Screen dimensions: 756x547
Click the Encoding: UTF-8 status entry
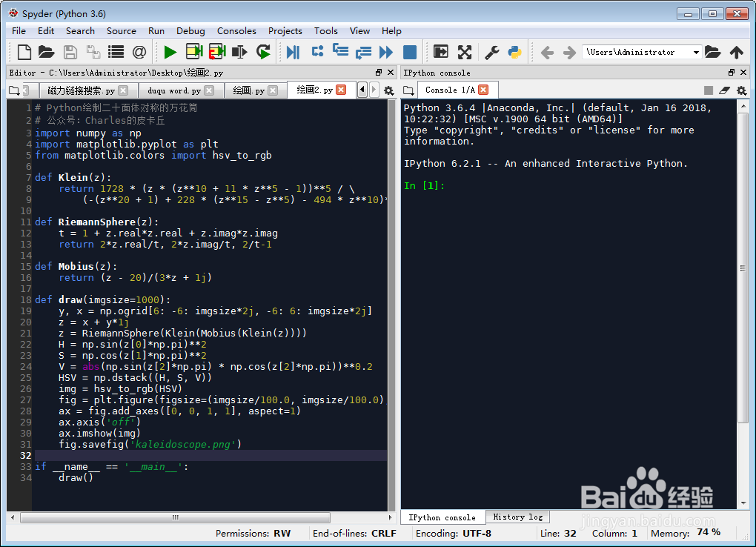(x=453, y=533)
